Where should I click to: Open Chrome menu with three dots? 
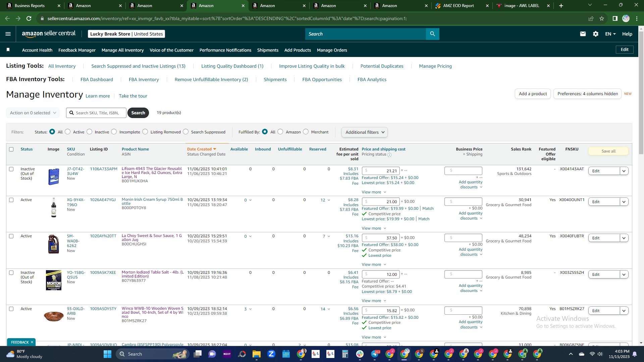point(637,18)
